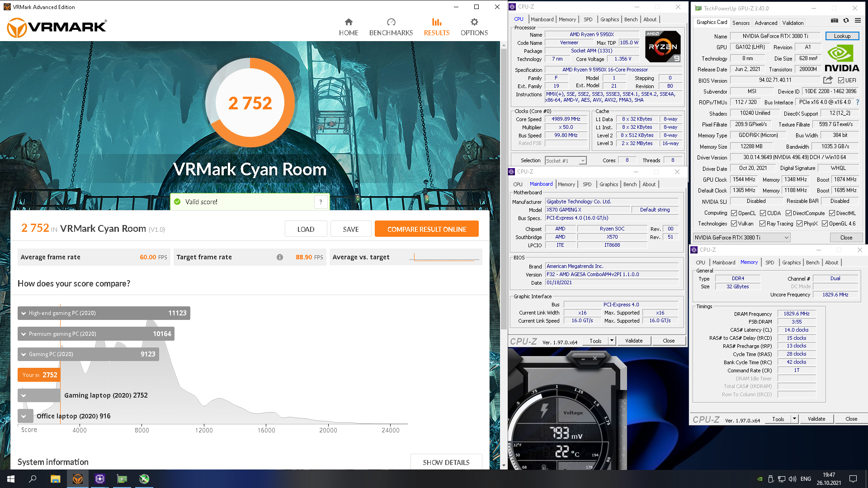868x488 pixels.
Task: Open Tools dropdown arrow in CPU-Z Memory window
Action: point(794,419)
